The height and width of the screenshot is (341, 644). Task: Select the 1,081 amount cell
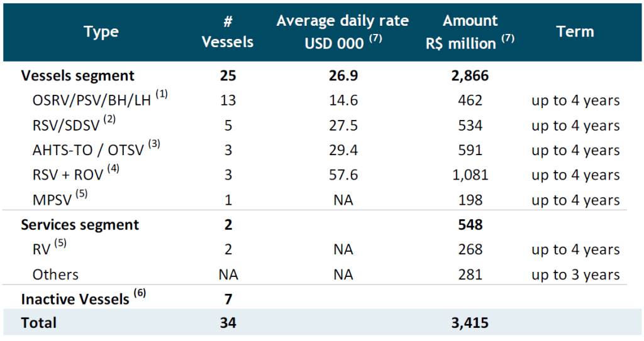click(x=470, y=175)
